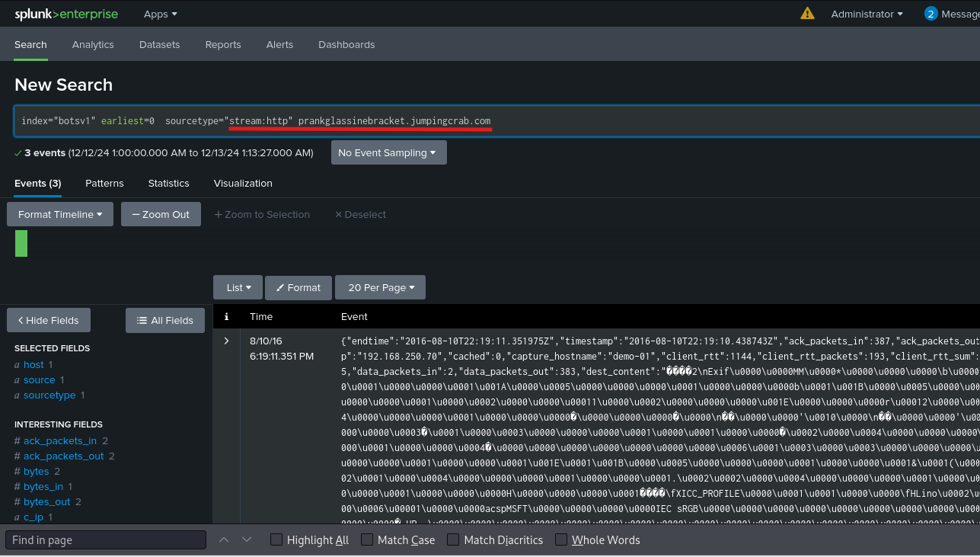
Task: Click the Splunk enterprise logo
Action: click(67, 14)
